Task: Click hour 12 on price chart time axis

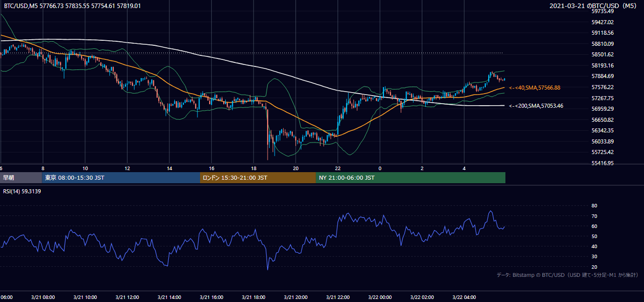Action: coord(127,168)
